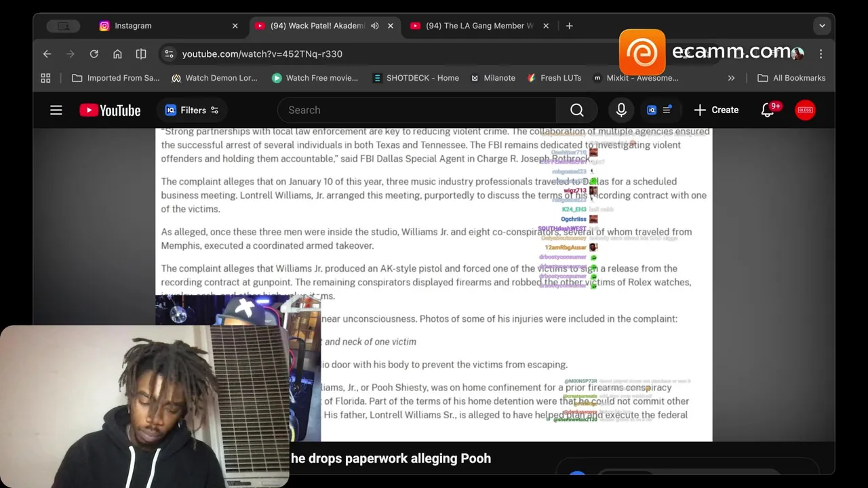This screenshot has width=868, height=488.
Task: Open the YouTube account avatar
Action: click(805, 110)
